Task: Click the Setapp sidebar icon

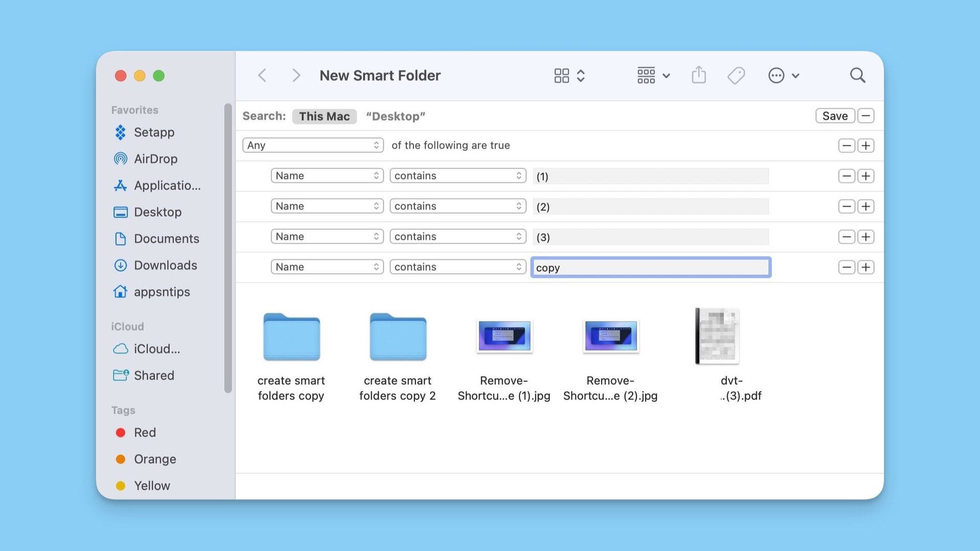Action: pos(120,133)
